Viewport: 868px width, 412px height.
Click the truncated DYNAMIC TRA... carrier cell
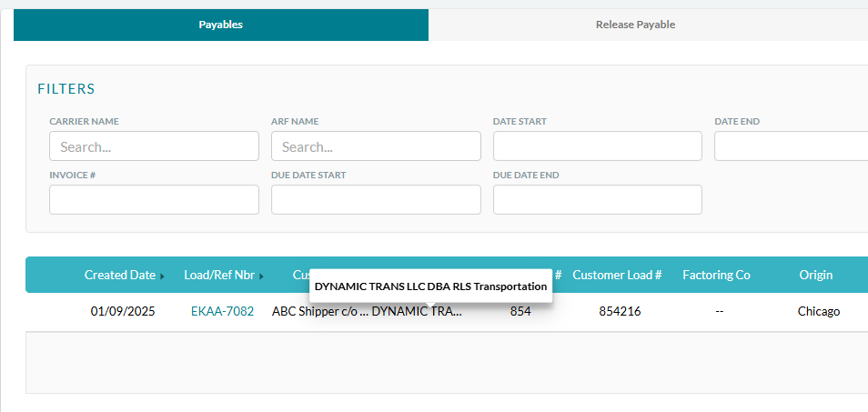[x=417, y=311]
